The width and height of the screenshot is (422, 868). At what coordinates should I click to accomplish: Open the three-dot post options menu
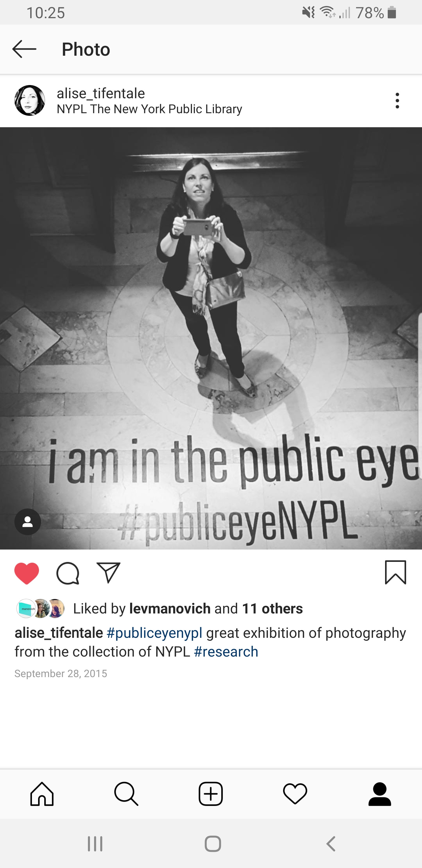397,100
